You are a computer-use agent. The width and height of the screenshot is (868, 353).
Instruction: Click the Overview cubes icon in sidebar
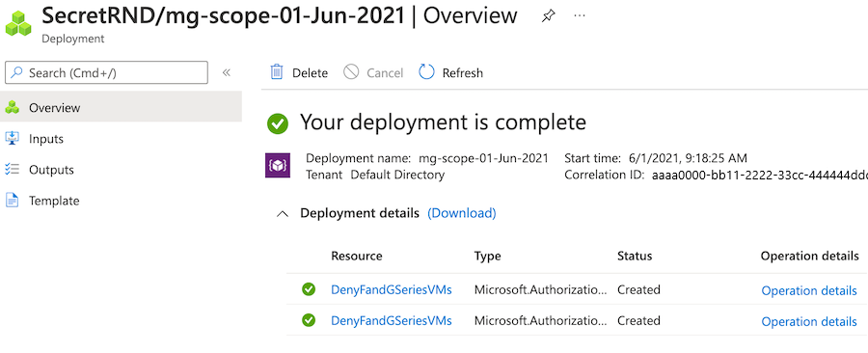point(13,107)
